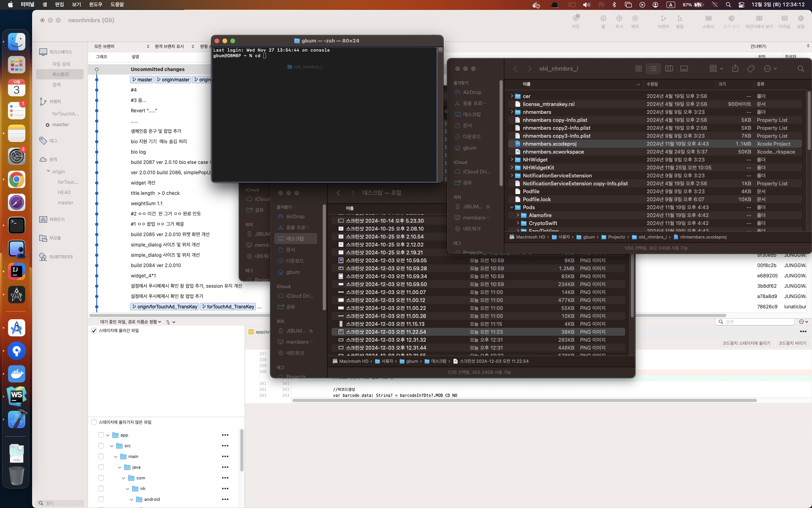The height and width of the screenshot is (508, 812).
Task: Open the 편집 menu in the menu bar
Action: (x=59, y=4)
